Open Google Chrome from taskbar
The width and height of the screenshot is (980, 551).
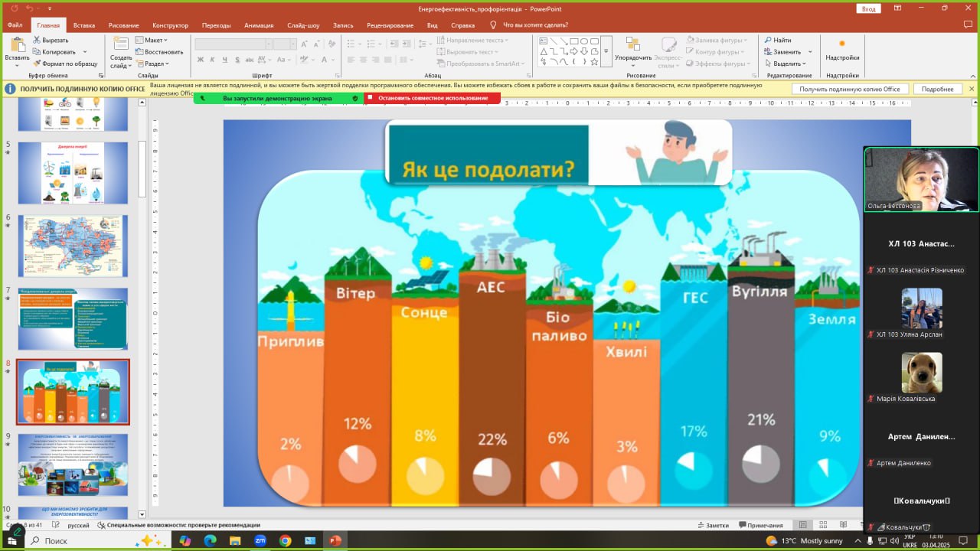pos(285,540)
